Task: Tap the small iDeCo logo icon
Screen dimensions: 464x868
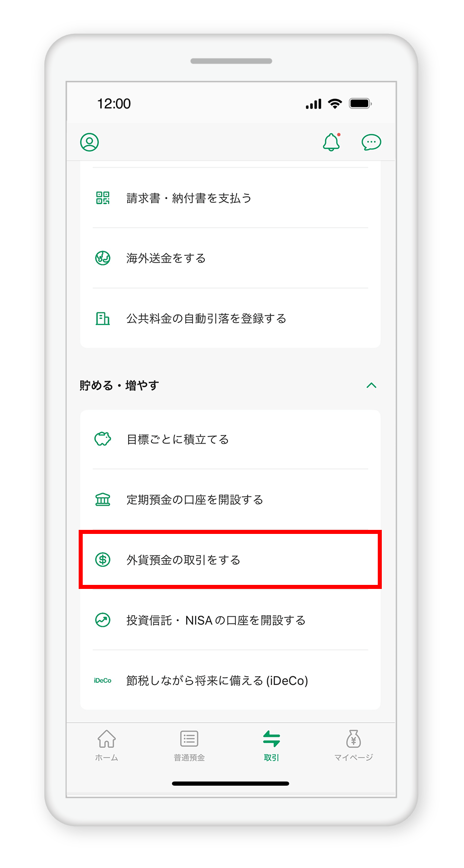Action: (103, 680)
